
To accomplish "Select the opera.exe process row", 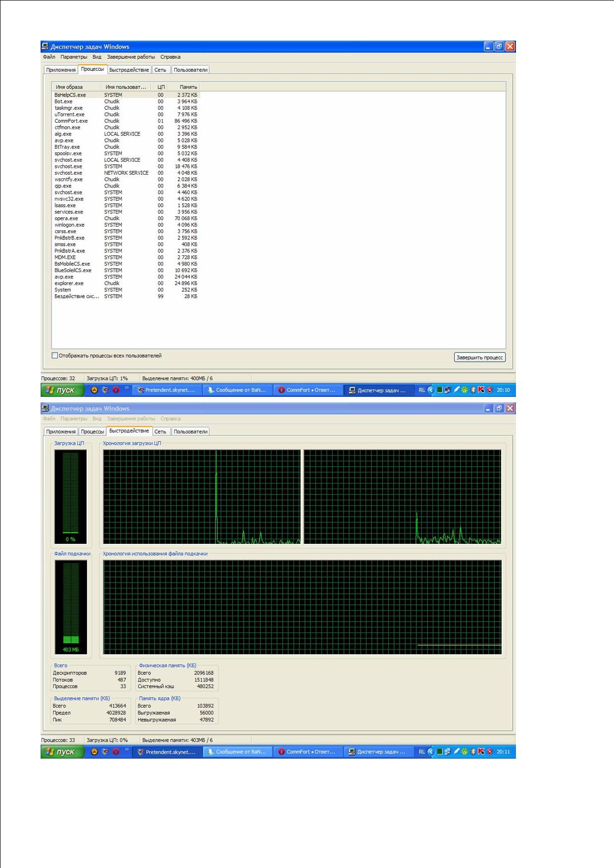I will coord(66,218).
